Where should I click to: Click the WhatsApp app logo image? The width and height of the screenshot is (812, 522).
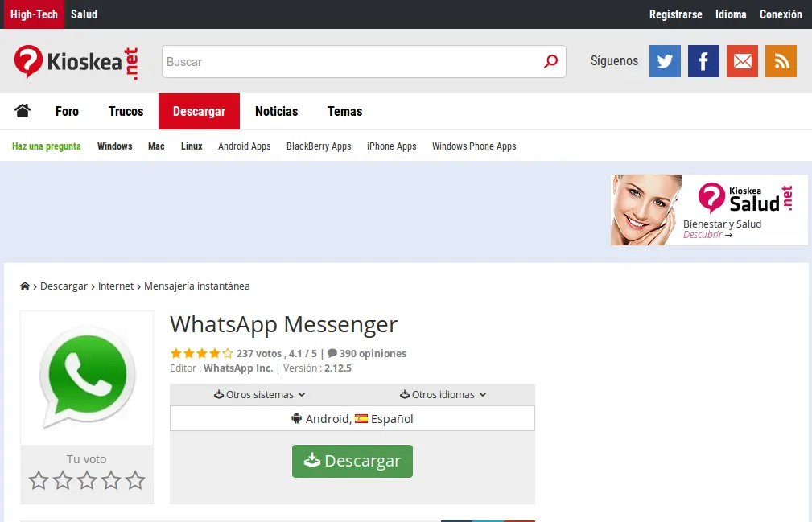pos(87,379)
